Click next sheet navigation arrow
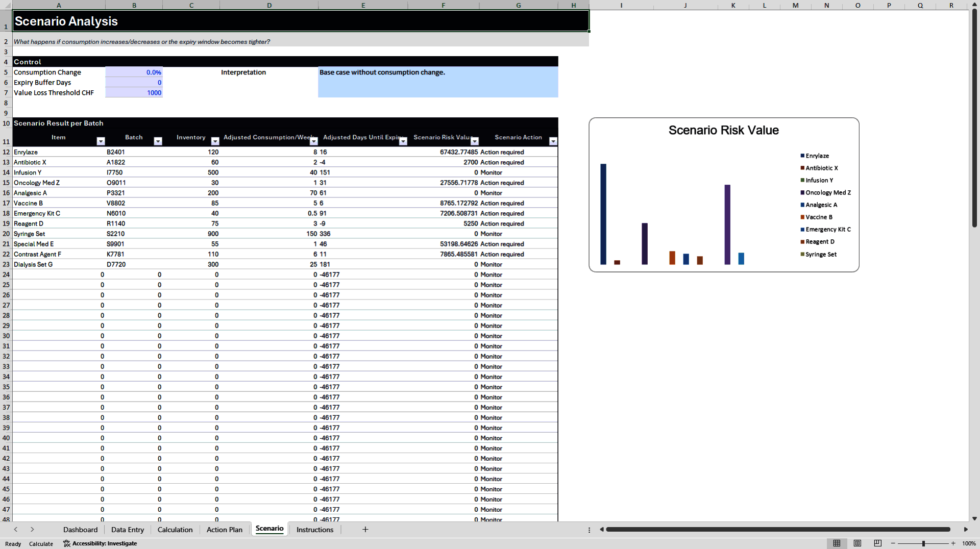 (x=32, y=530)
